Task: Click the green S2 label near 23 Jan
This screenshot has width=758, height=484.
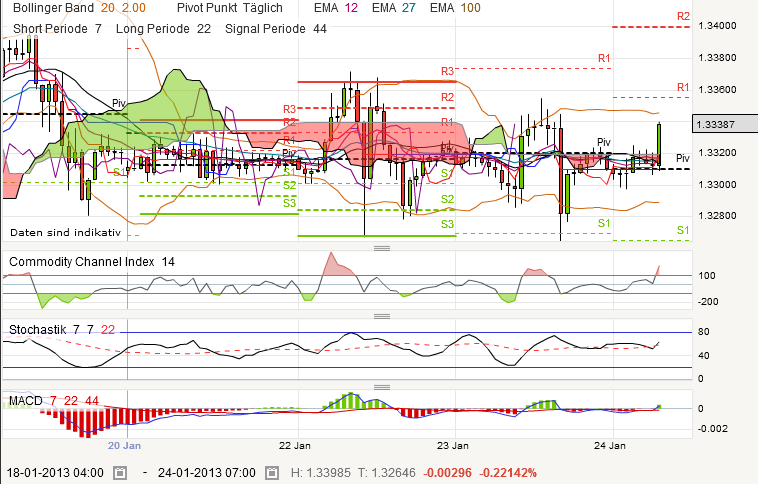Action: (x=448, y=199)
